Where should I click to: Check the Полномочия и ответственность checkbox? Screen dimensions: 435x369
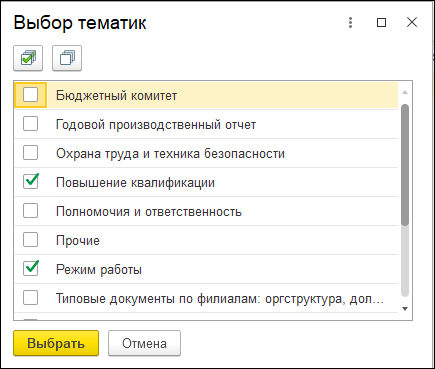pos(30,211)
